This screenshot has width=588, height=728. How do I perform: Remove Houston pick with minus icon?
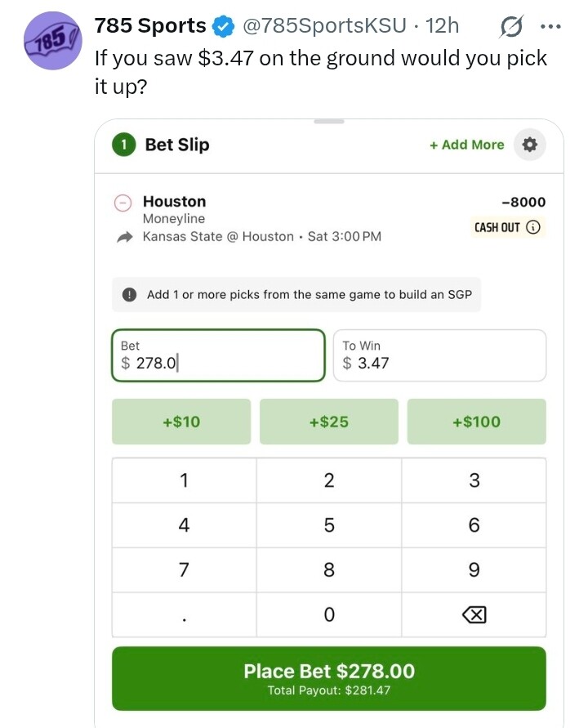[123, 203]
